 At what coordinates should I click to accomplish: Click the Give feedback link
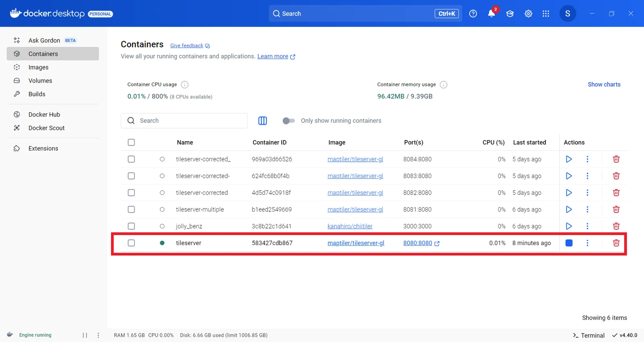click(x=190, y=45)
